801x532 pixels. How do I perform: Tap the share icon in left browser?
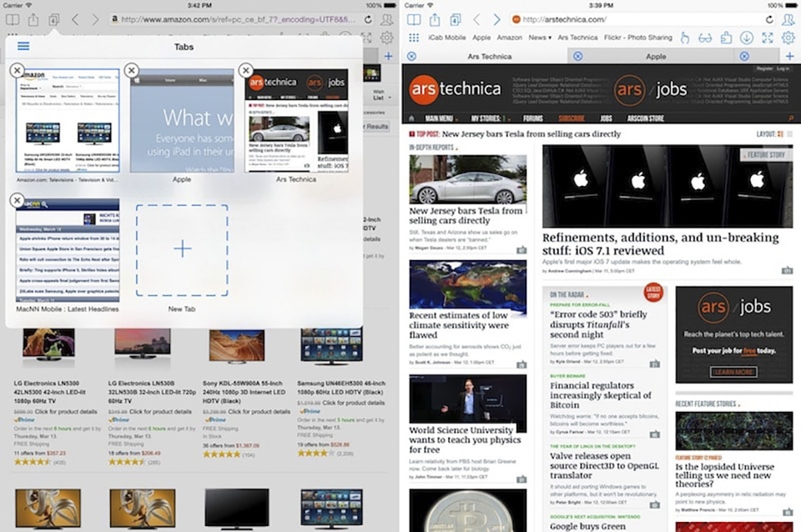[33, 19]
